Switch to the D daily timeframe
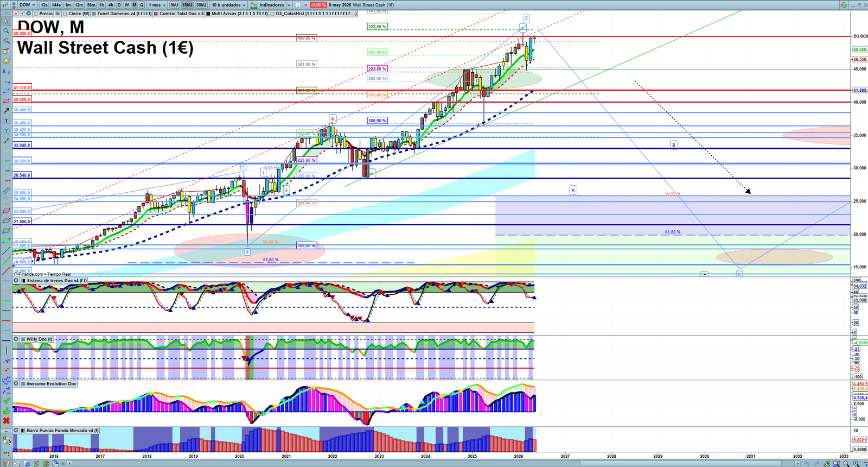868x467 pixels. pyautogui.click(x=119, y=5)
